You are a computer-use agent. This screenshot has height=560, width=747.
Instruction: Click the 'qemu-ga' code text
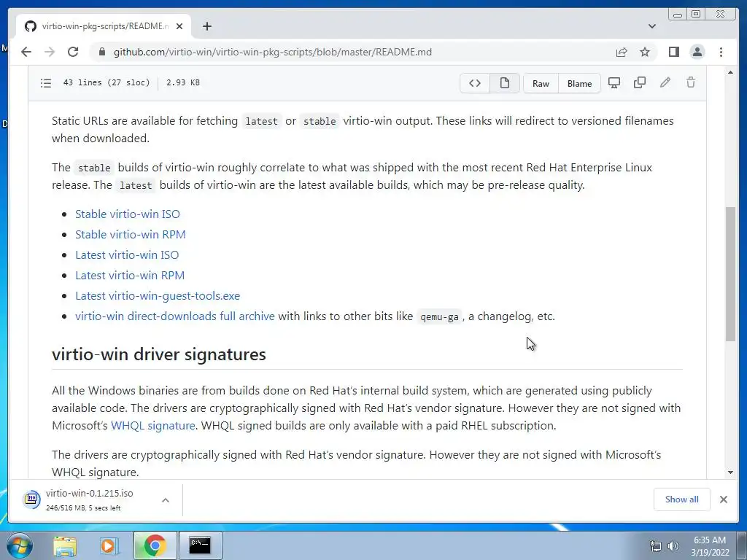tap(439, 316)
